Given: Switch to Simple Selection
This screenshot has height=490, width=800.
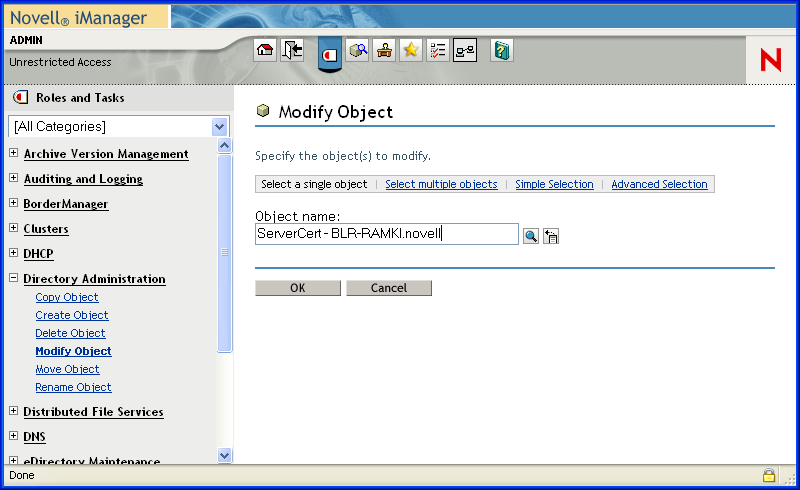Looking at the screenshot, I should tap(554, 184).
